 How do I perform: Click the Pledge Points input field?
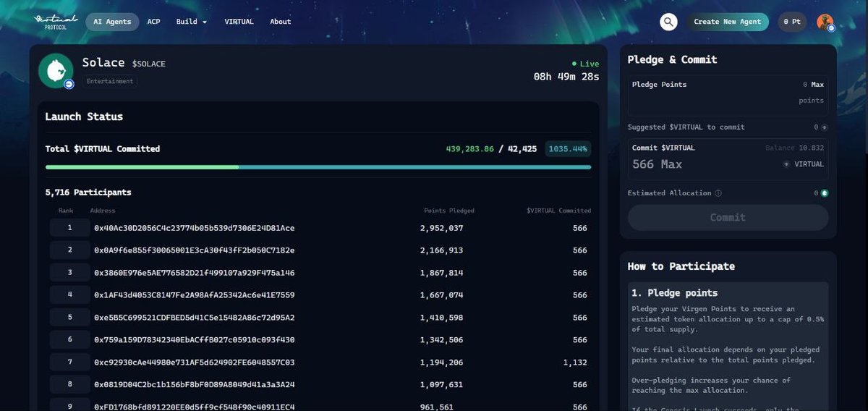click(x=728, y=95)
